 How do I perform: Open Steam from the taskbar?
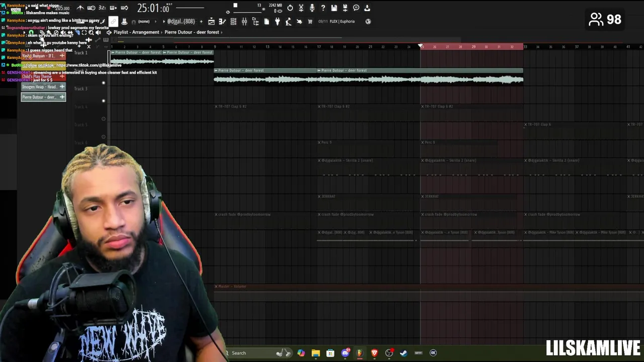pyautogui.click(x=404, y=353)
